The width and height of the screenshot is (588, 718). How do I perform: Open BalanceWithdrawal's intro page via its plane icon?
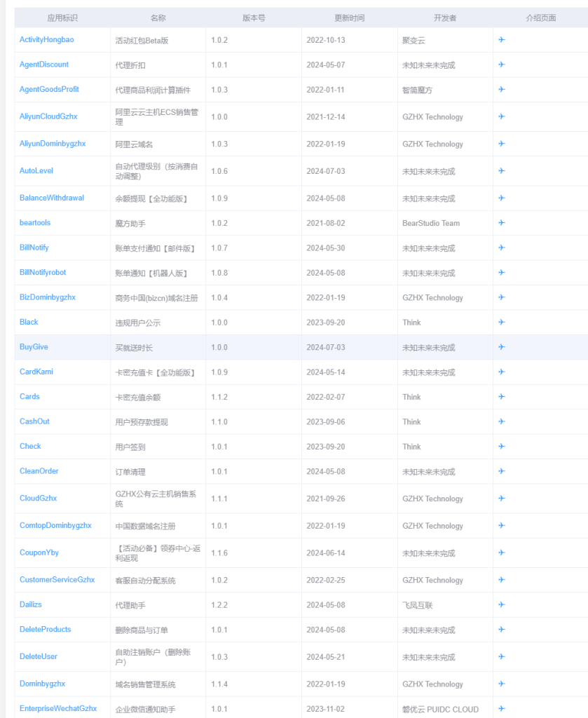click(501, 198)
